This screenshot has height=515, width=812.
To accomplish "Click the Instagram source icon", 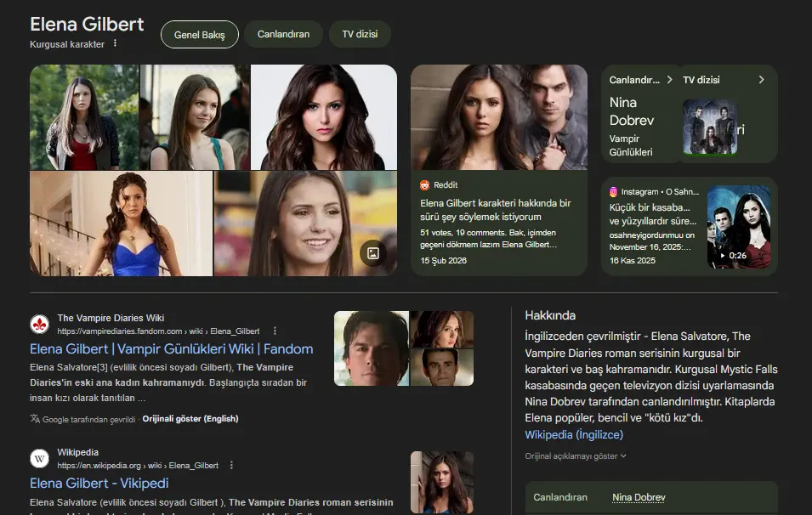I will [x=613, y=192].
